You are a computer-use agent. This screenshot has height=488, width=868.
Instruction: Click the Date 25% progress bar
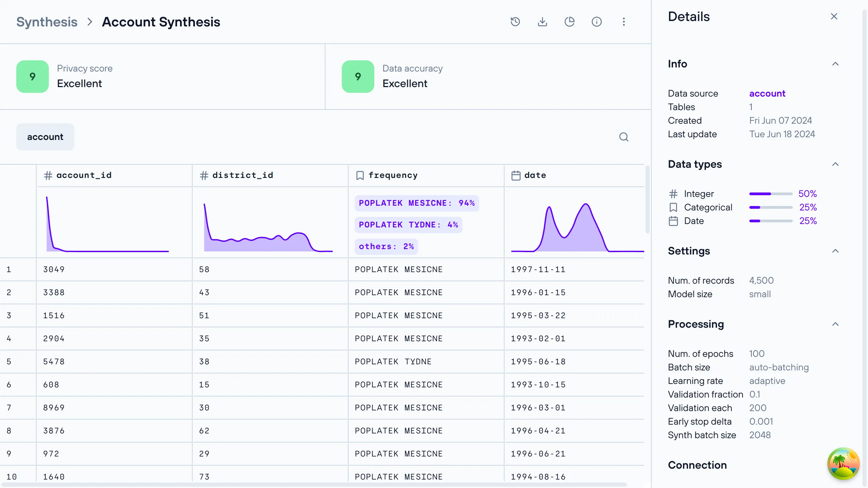(x=771, y=221)
